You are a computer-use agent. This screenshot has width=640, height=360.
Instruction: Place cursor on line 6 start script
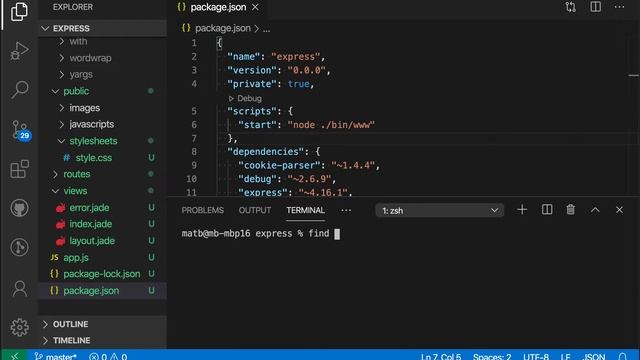pos(306,125)
